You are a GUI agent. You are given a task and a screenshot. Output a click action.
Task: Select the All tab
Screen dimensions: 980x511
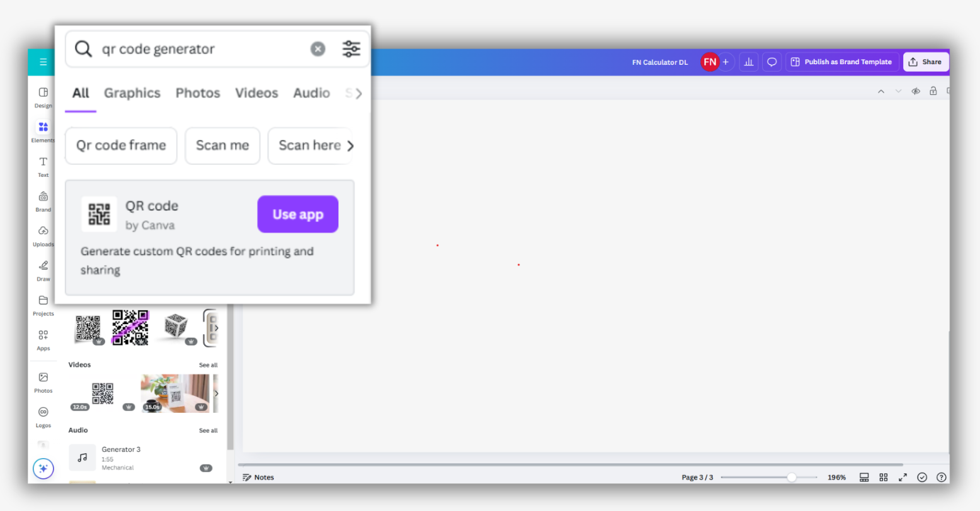coord(81,93)
